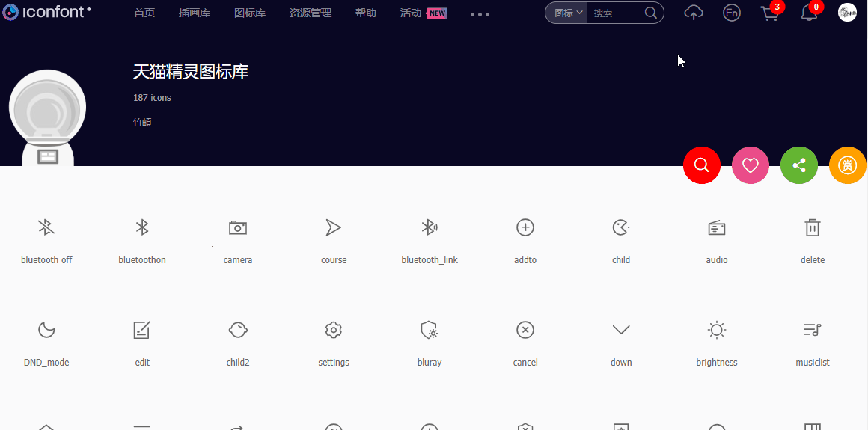
Task: Open the red search floating button
Action: click(702, 165)
